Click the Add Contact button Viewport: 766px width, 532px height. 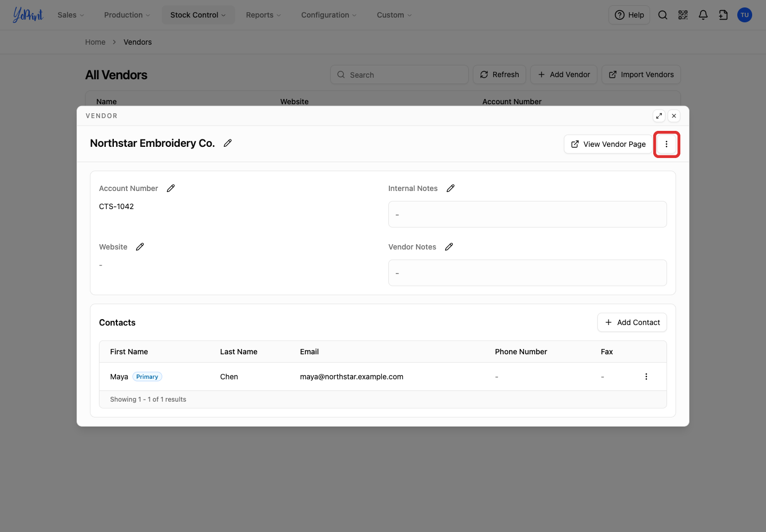tap(632, 322)
